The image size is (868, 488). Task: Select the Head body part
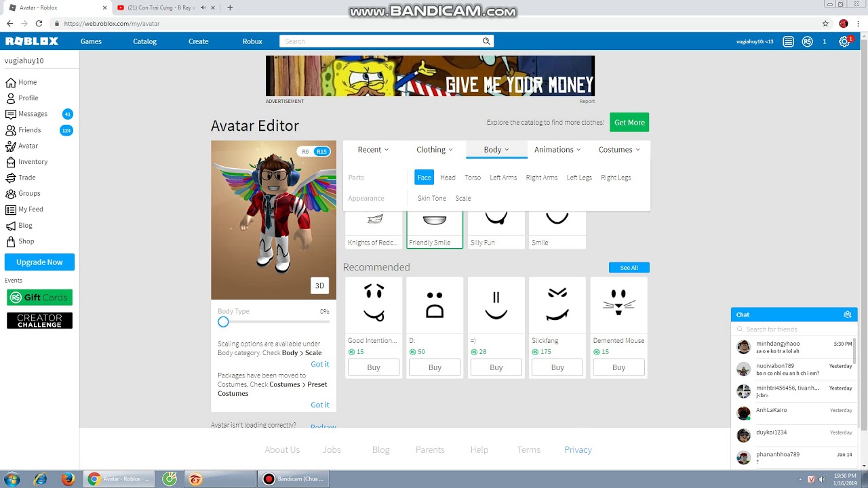(448, 178)
